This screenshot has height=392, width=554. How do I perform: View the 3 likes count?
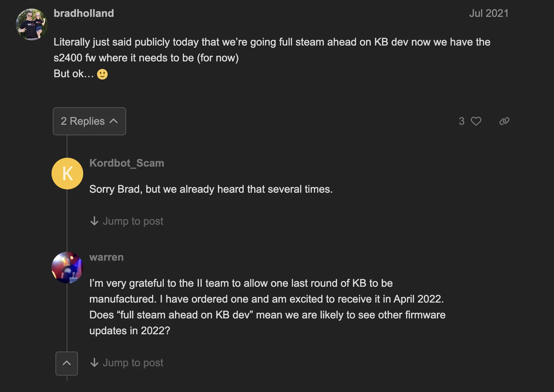462,121
